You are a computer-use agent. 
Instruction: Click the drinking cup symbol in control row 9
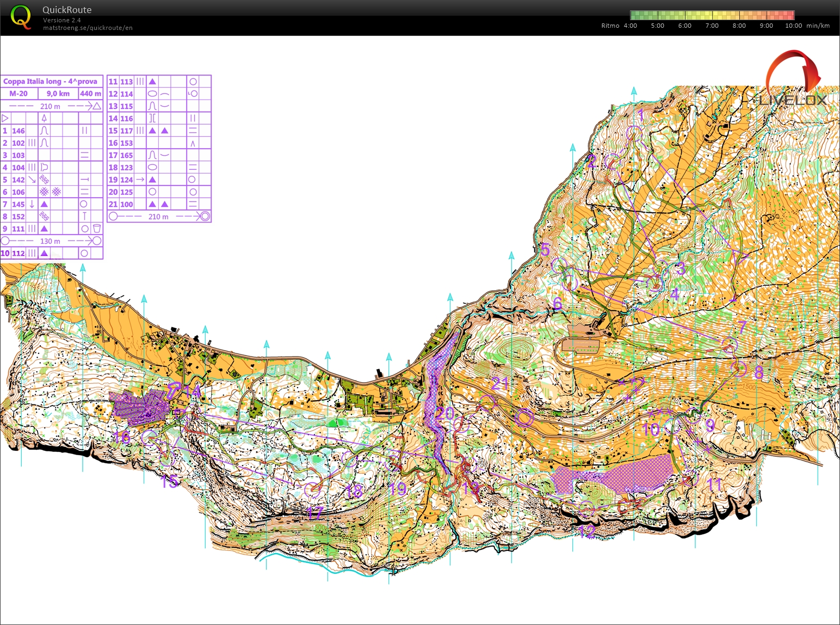(x=97, y=229)
